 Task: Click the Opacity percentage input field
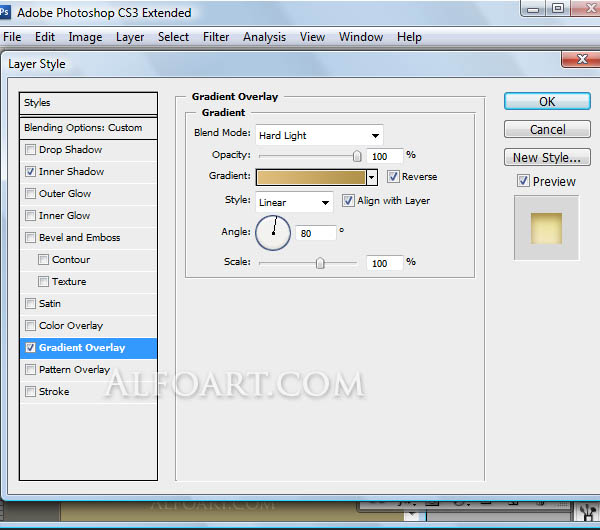point(384,156)
